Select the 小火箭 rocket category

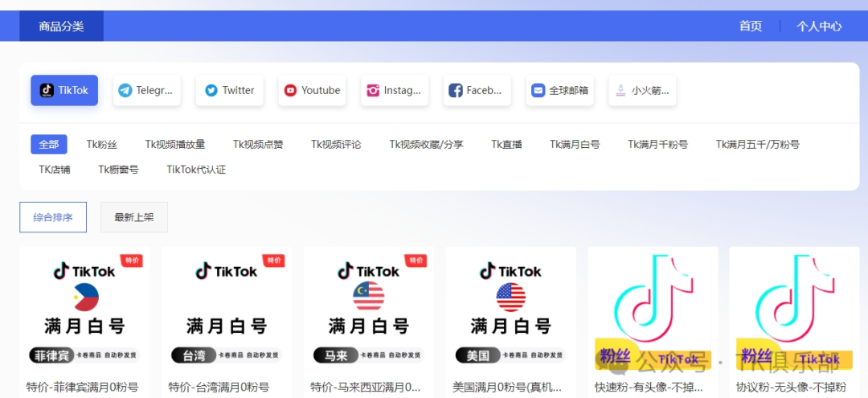click(642, 90)
